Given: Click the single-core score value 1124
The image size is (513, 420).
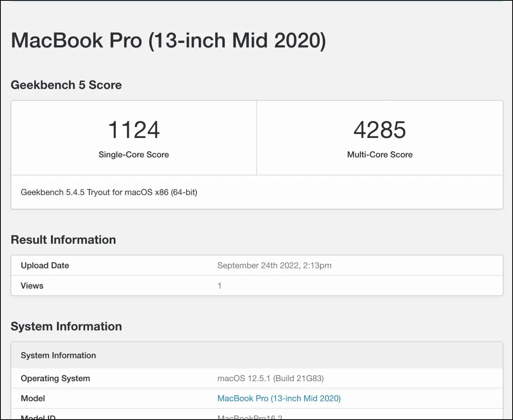Looking at the screenshot, I should coord(134,129).
